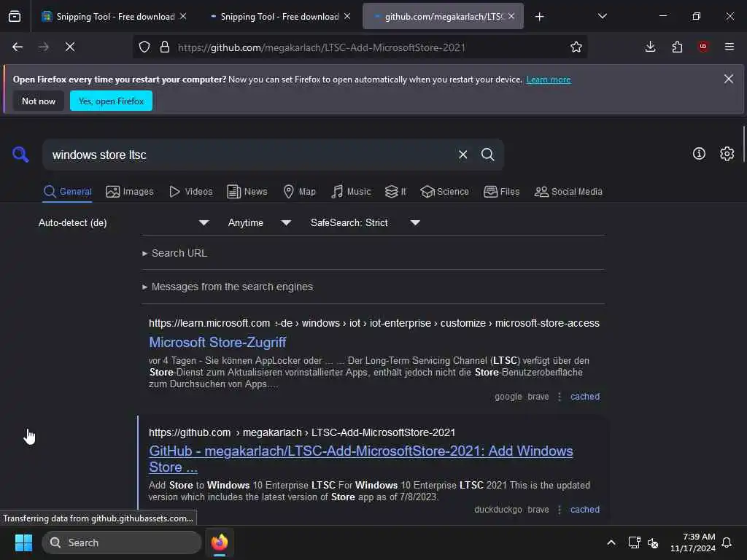Switch to Music category
The height and width of the screenshot is (560, 747).
click(x=351, y=192)
